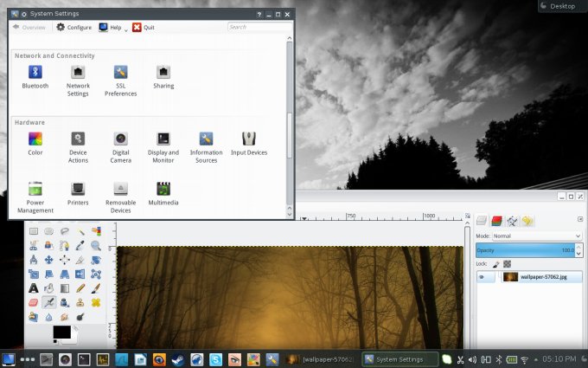The image size is (588, 368).
Task: Click the Quit button
Action: pos(144,27)
